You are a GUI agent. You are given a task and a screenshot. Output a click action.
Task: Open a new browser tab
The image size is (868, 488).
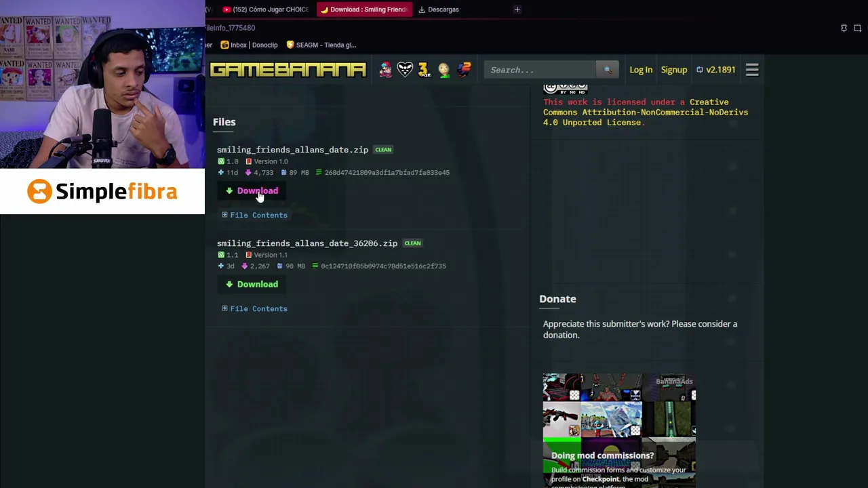point(517,9)
